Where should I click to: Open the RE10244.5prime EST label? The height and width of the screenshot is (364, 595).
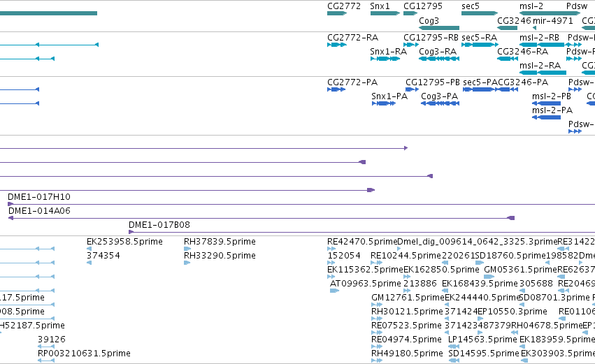click(x=406, y=256)
